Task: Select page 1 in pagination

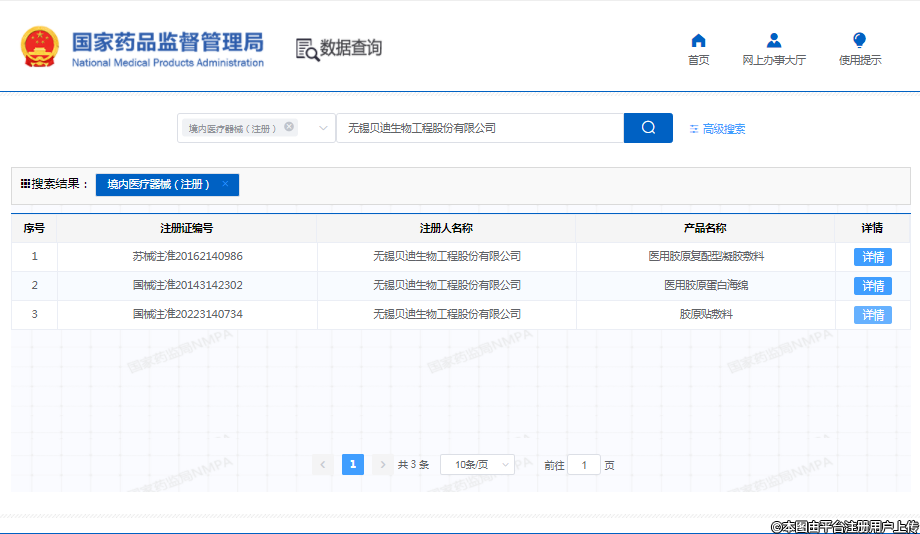Action: (x=352, y=465)
